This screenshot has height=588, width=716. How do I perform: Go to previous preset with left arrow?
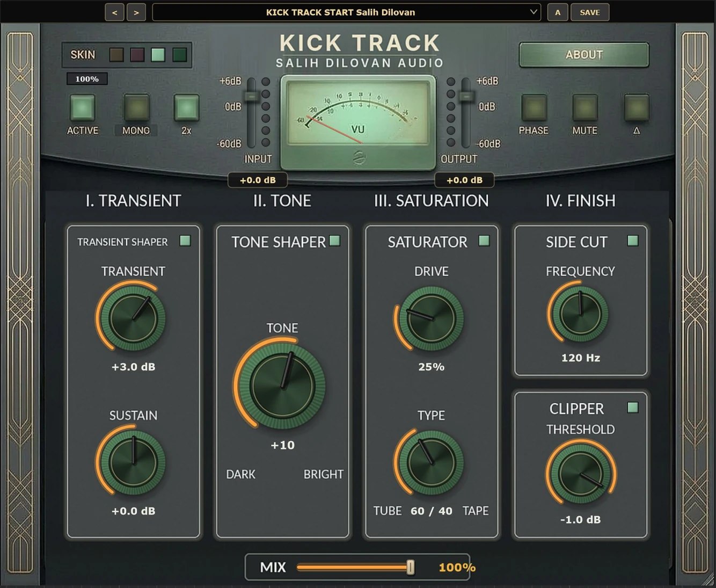point(114,12)
